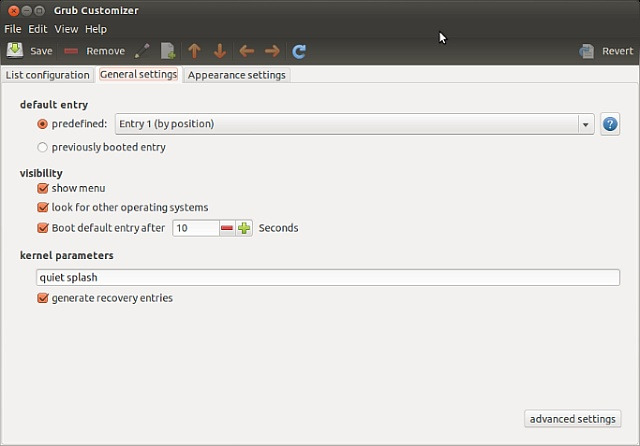Toggle the show menu checkbox
Screen dimensions: 640x446
coord(43,188)
